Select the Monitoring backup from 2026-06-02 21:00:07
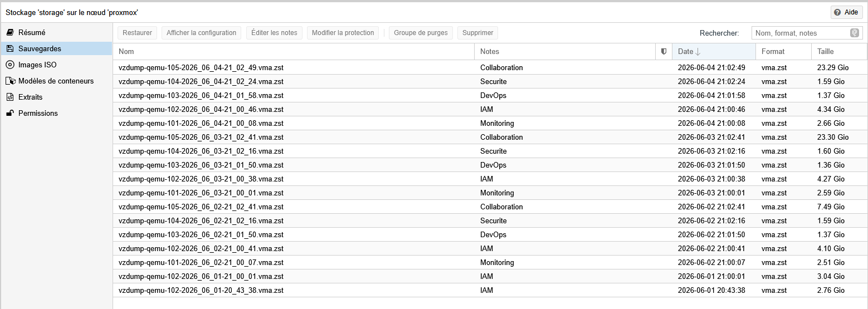 point(490,262)
